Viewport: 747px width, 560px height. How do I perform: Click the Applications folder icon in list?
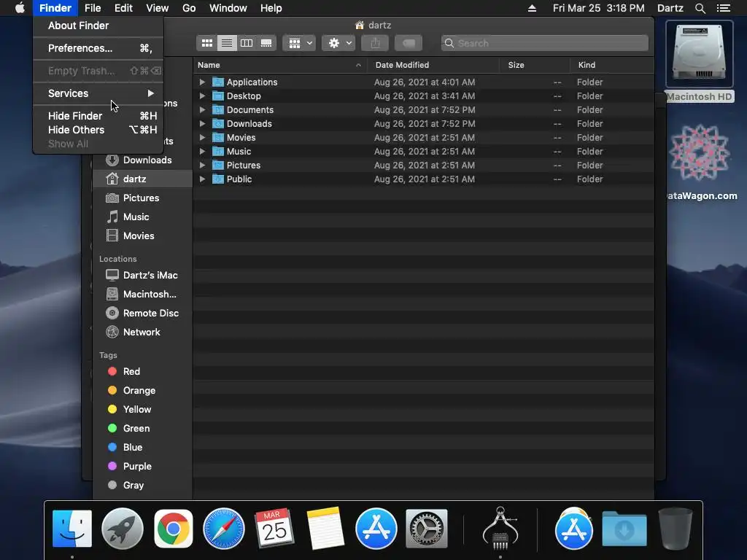[x=217, y=82]
